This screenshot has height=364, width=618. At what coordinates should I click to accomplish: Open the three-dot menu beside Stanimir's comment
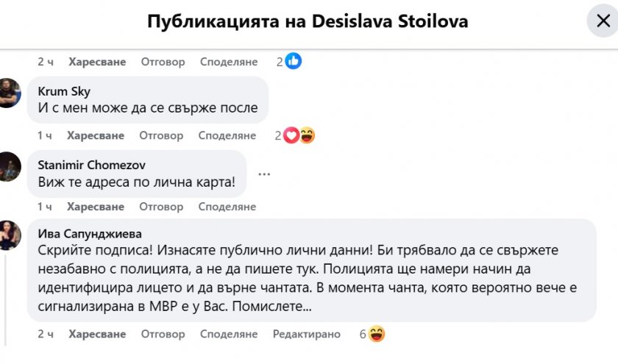click(x=263, y=174)
